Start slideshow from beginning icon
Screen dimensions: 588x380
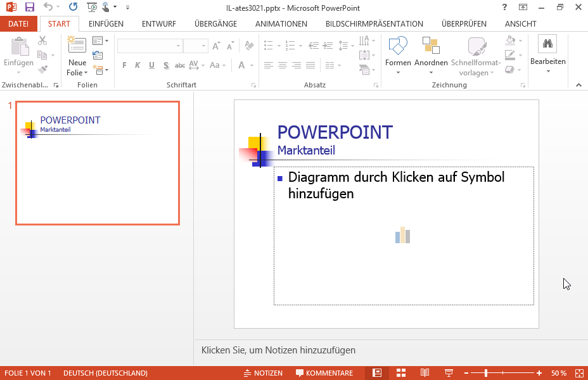91,7
